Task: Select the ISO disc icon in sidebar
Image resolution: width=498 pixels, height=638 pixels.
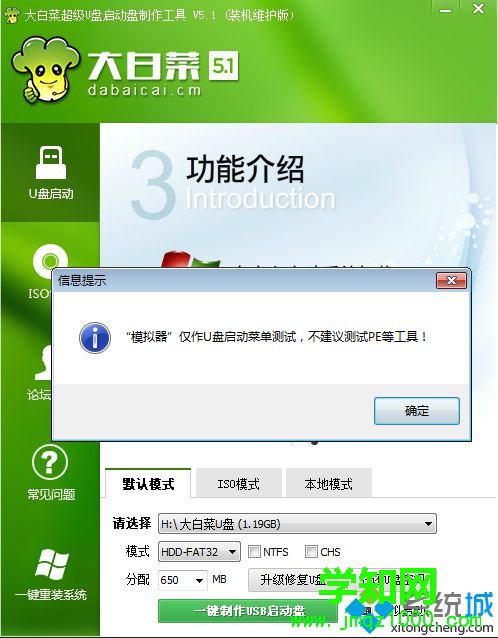Action: 50,262
